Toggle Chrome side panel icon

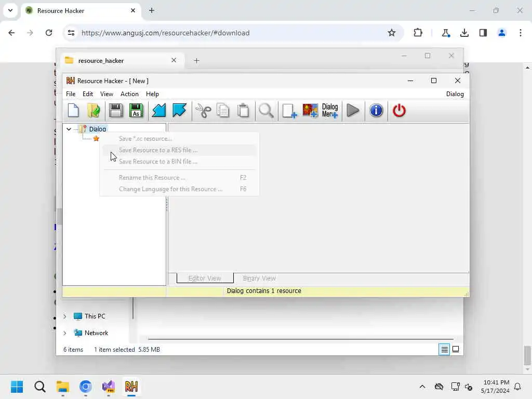pyautogui.click(x=483, y=33)
